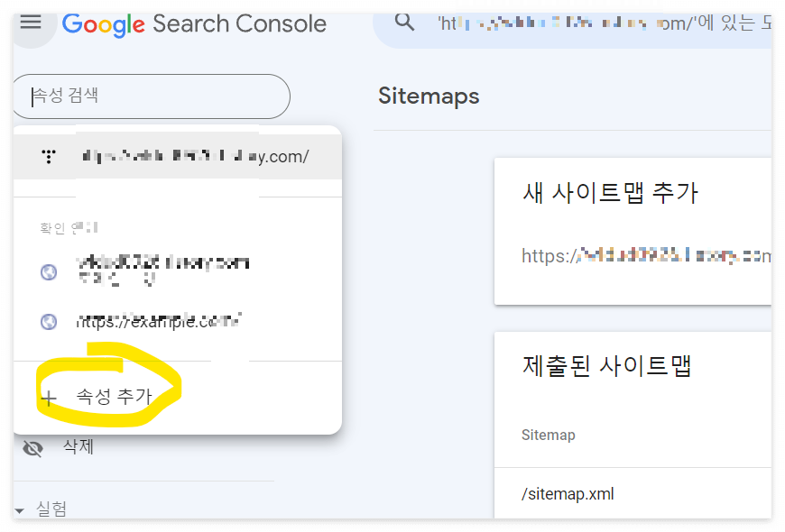This screenshot has height=532, width=785.
Task: Select the example.com unverified property
Action: [x=178, y=321]
